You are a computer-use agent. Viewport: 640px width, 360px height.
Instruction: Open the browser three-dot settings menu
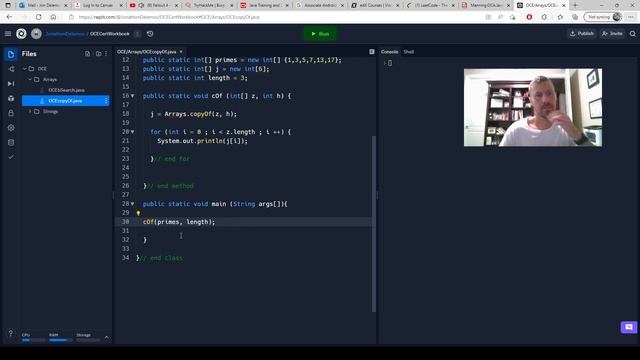[631, 17]
